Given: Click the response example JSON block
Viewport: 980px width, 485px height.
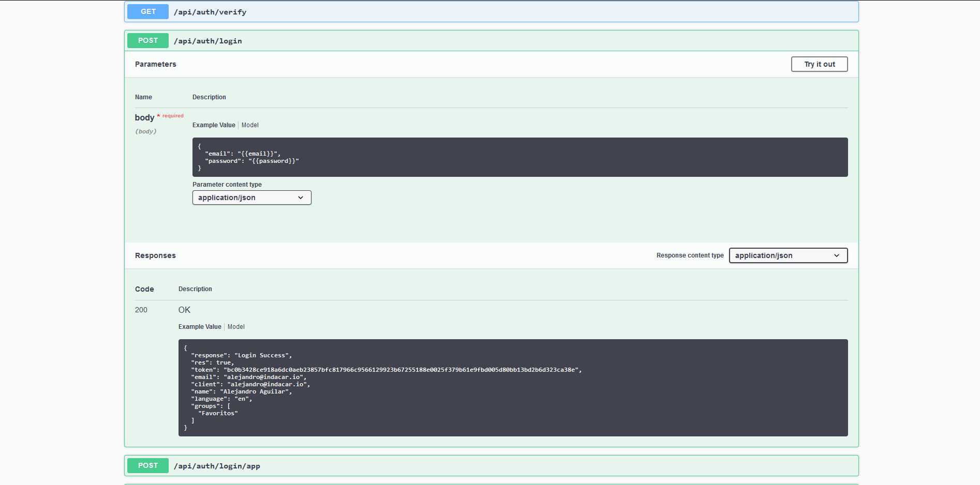Looking at the screenshot, I should point(513,388).
